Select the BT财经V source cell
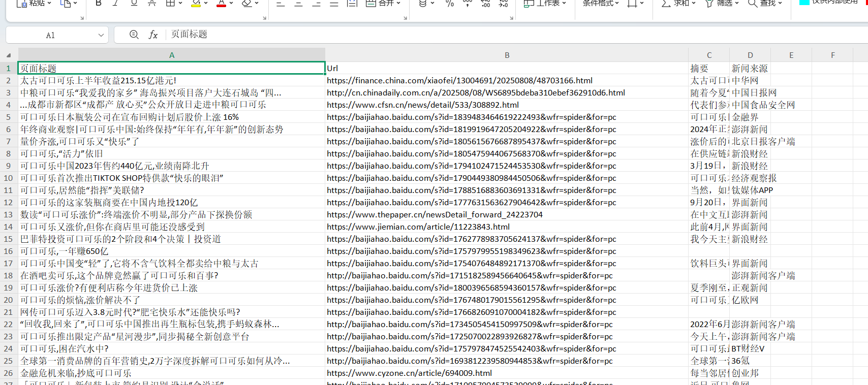 click(750, 348)
